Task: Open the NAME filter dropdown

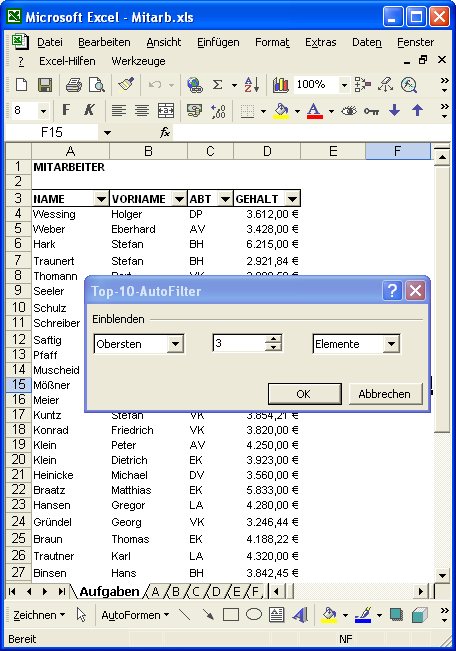Action: tap(101, 199)
